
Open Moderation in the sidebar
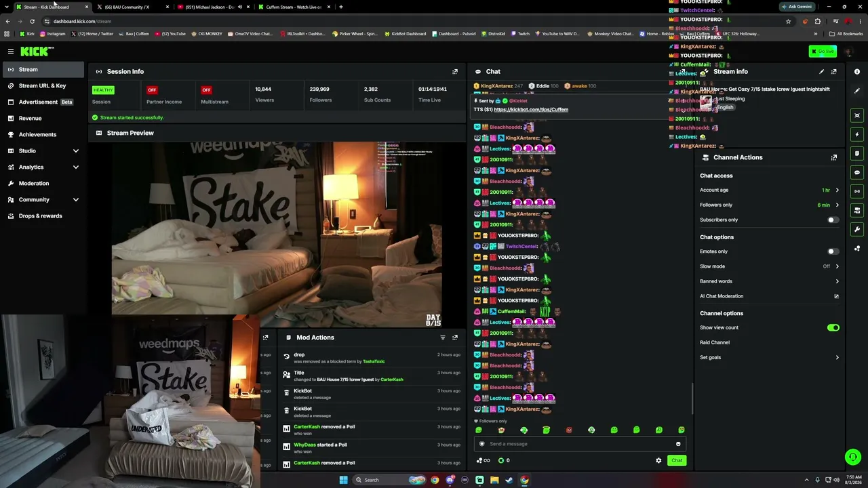pos(43,183)
